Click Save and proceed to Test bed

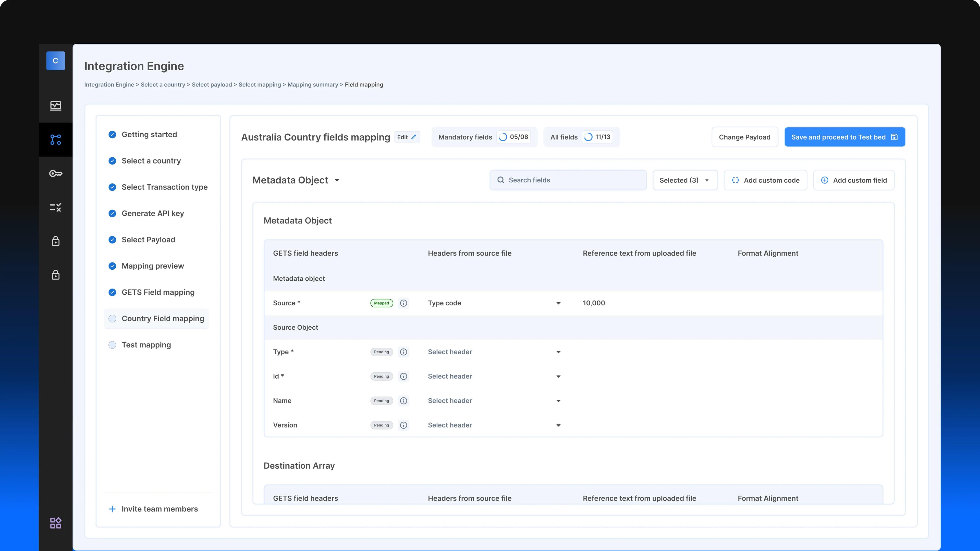click(x=844, y=137)
